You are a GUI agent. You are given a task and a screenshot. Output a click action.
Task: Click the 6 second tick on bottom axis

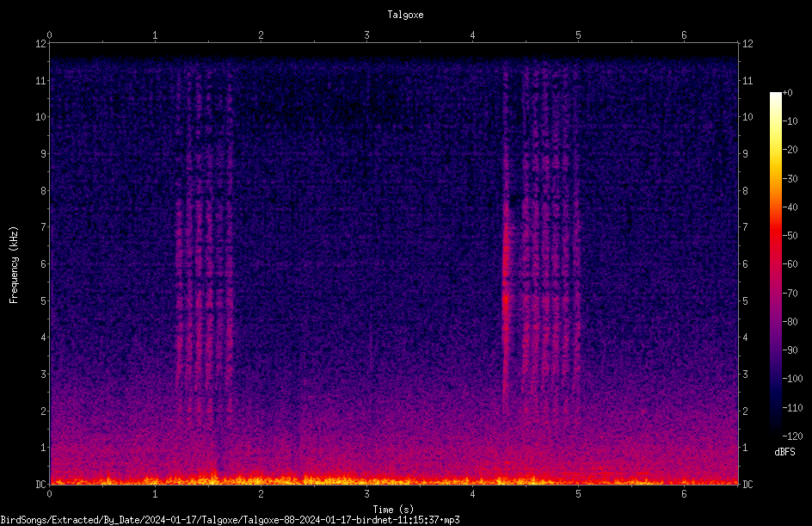tap(684, 494)
